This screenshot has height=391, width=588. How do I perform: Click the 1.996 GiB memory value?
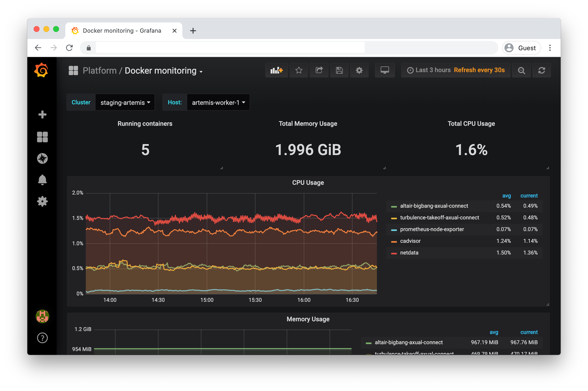click(308, 150)
